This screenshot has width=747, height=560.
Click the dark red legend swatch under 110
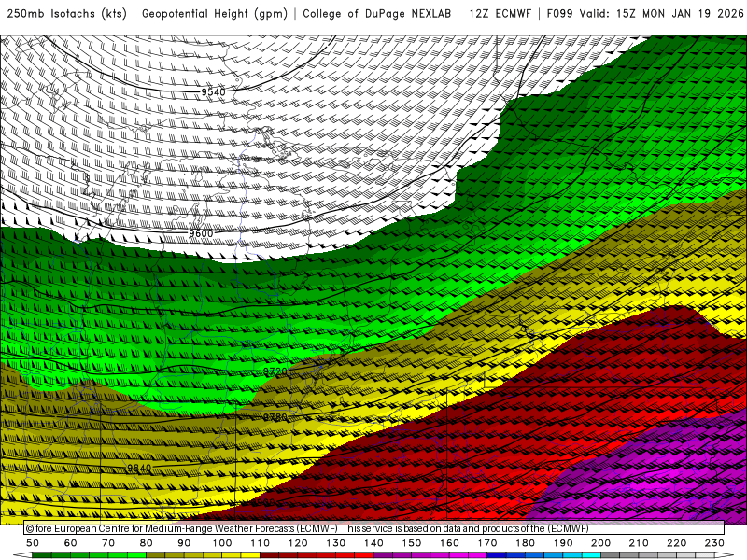coord(270,555)
